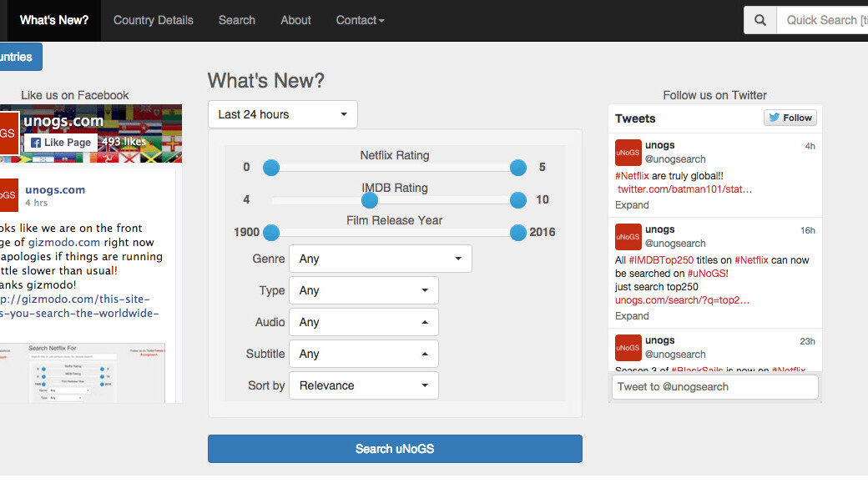This screenshot has height=488, width=868.
Task: Click the Film Release Year minimum handle
Action: tap(271, 232)
